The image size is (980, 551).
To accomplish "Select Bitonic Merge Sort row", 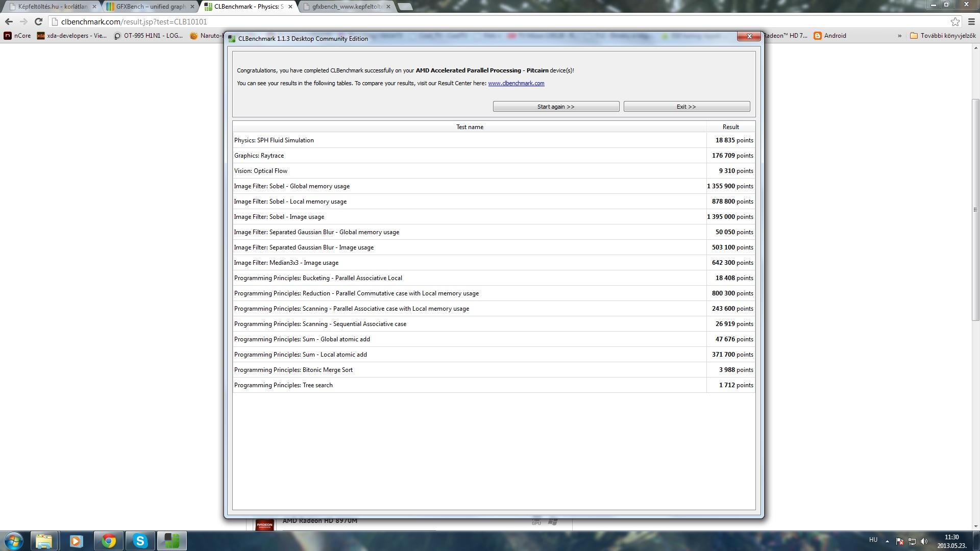I will point(494,370).
